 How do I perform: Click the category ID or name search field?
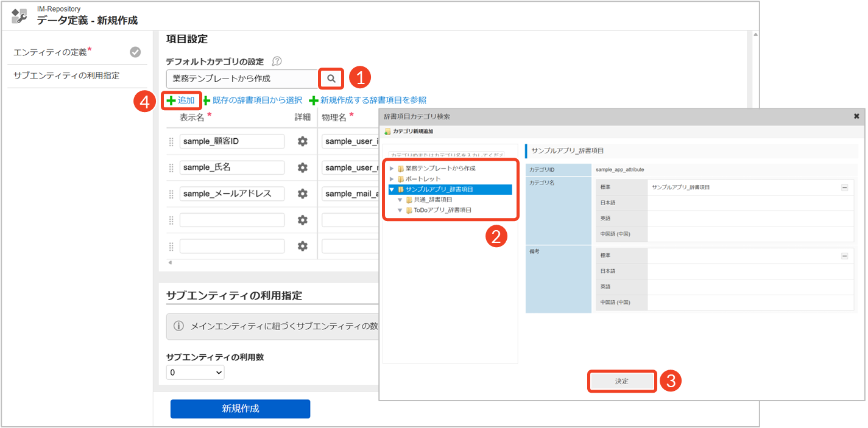click(x=446, y=155)
